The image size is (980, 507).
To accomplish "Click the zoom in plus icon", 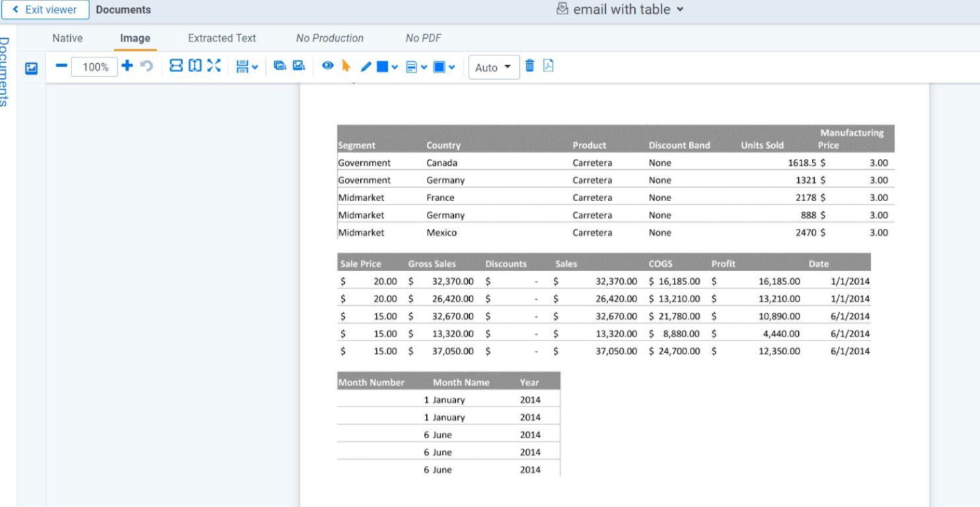I will click(128, 66).
